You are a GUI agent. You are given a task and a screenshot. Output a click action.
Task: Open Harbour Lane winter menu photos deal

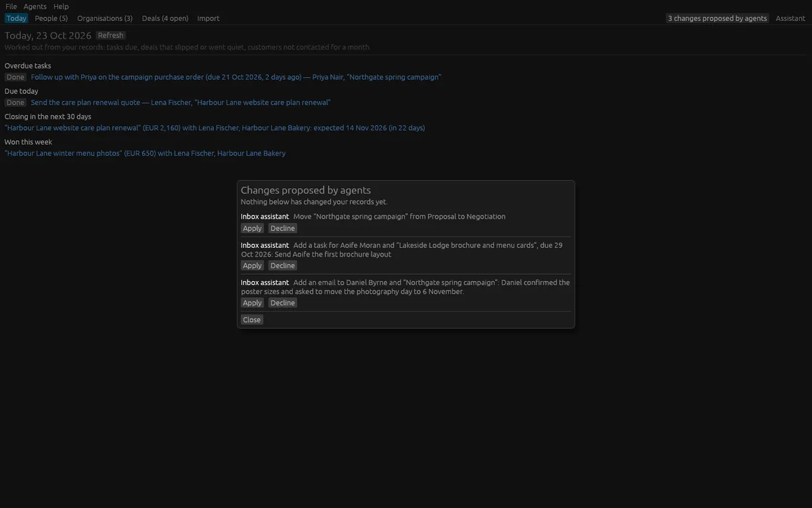pos(145,153)
